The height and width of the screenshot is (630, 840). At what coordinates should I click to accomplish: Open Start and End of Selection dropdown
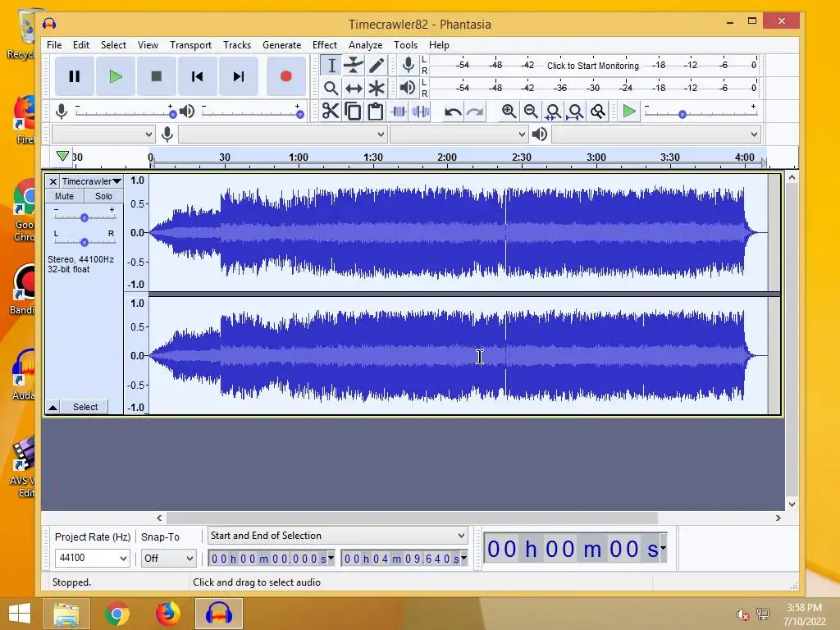pyautogui.click(x=337, y=536)
